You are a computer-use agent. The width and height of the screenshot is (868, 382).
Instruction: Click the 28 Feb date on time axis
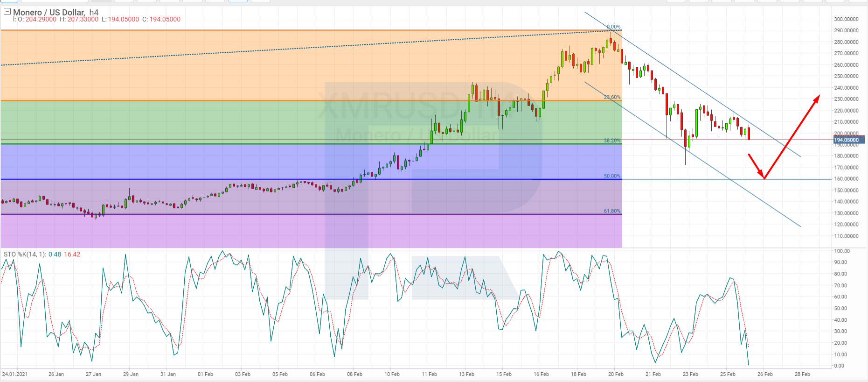click(x=802, y=374)
